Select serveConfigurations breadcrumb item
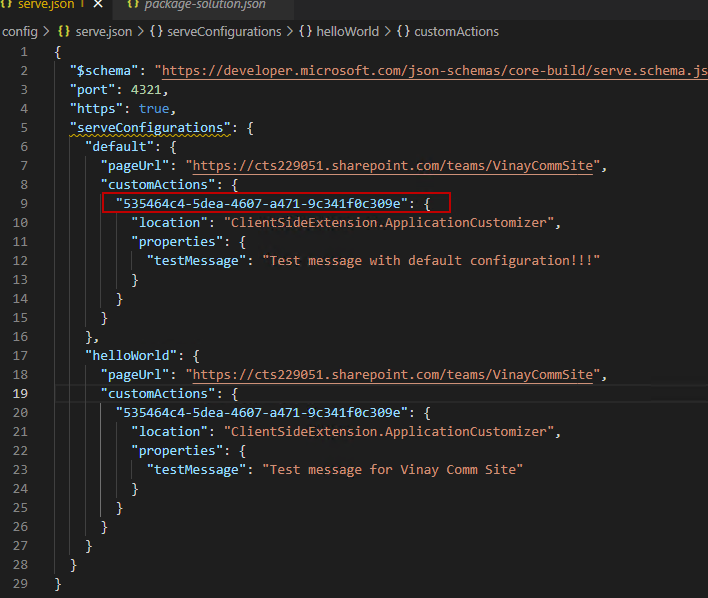This screenshot has height=598, width=708. click(x=224, y=32)
